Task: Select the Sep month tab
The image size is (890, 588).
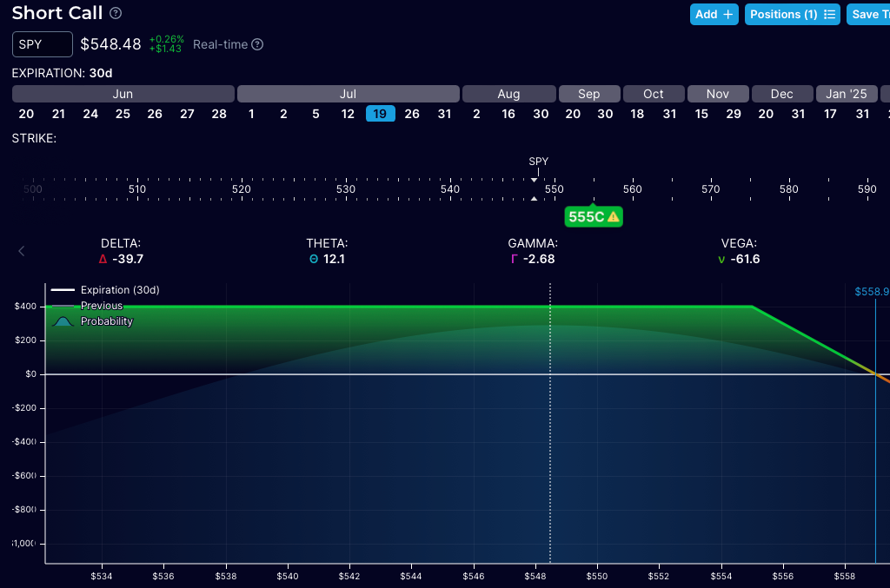Action: click(589, 94)
